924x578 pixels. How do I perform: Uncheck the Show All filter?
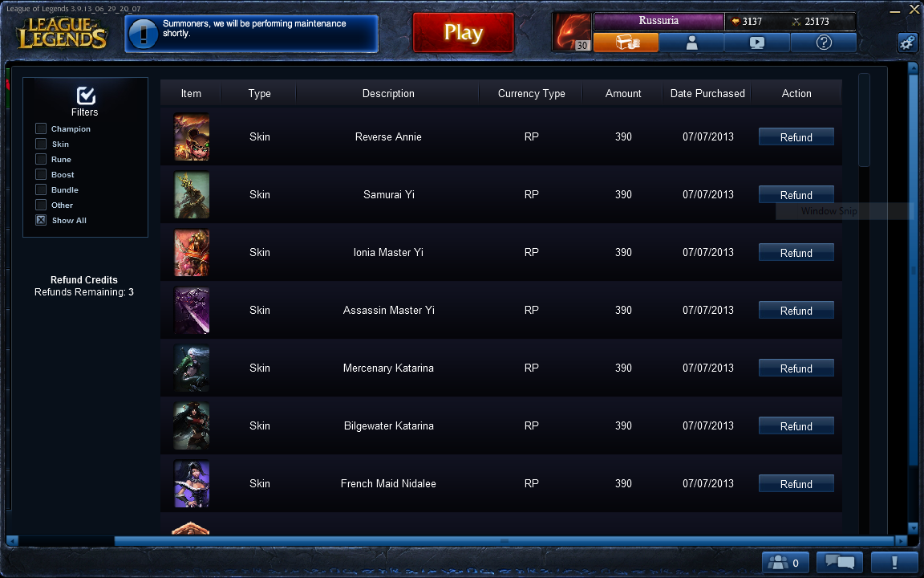tap(41, 220)
